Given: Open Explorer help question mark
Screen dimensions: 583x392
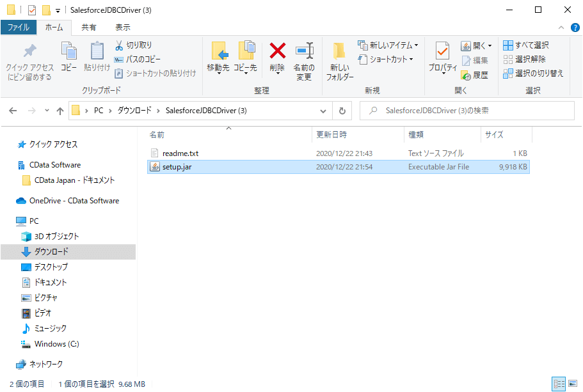Looking at the screenshot, I should pyautogui.click(x=575, y=27).
